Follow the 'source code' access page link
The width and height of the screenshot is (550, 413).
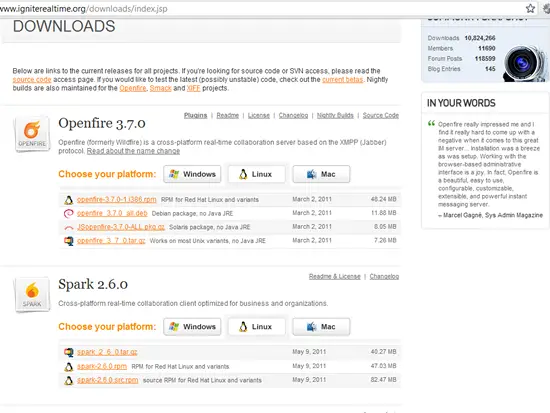point(32,80)
